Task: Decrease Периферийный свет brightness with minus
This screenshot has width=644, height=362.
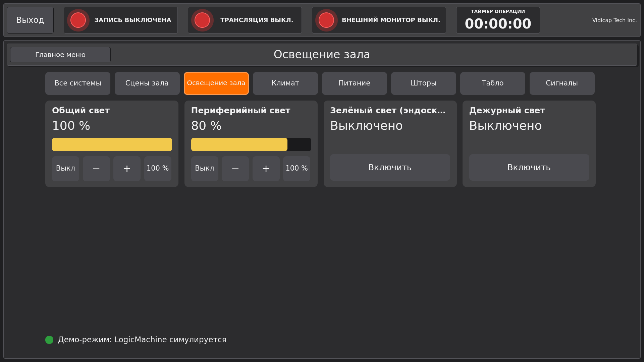Action: 235,169
